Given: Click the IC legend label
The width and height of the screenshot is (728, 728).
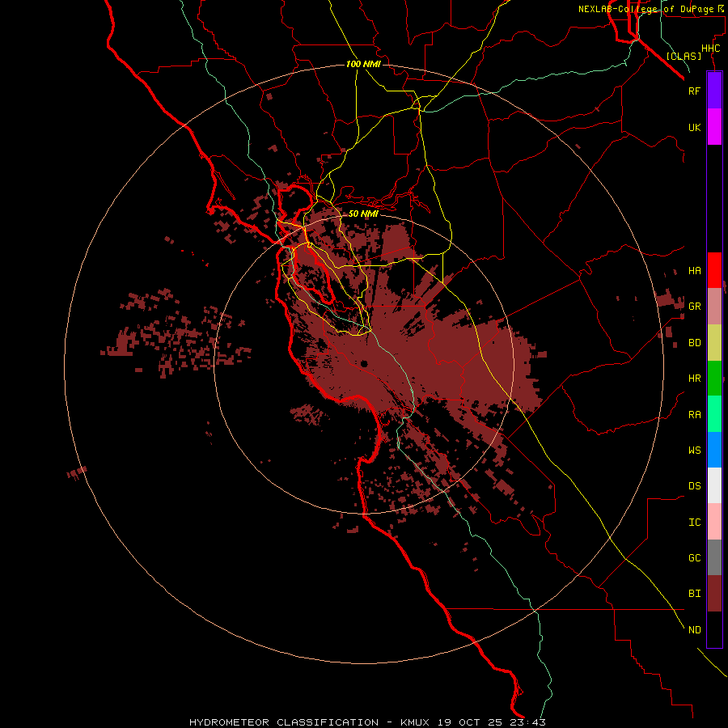Looking at the screenshot, I should pos(694,523).
